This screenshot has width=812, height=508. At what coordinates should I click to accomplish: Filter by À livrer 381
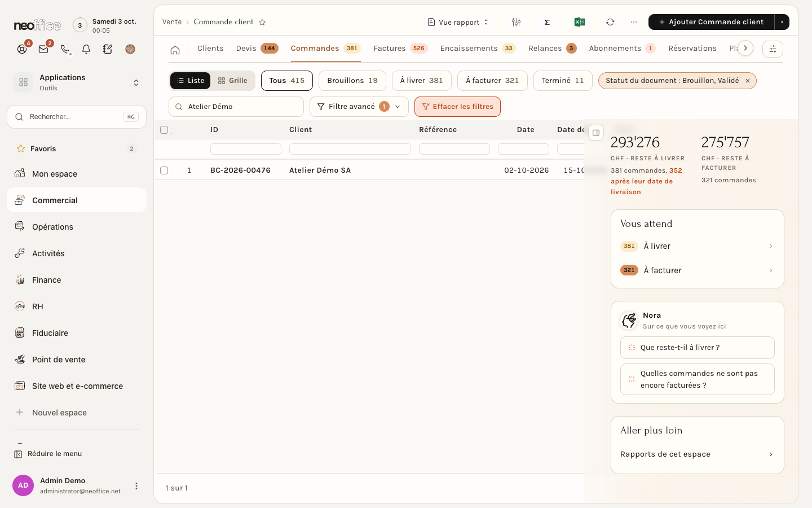click(422, 81)
